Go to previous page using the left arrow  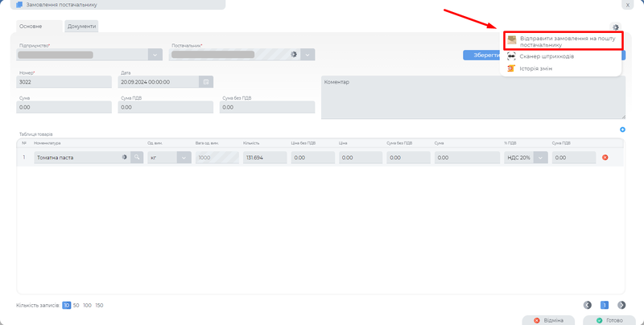coord(588,305)
